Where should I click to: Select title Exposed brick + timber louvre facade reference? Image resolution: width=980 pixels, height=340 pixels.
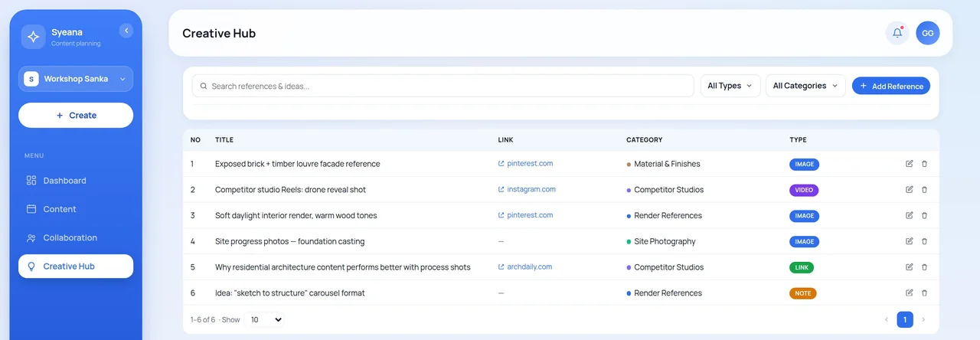(x=297, y=164)
